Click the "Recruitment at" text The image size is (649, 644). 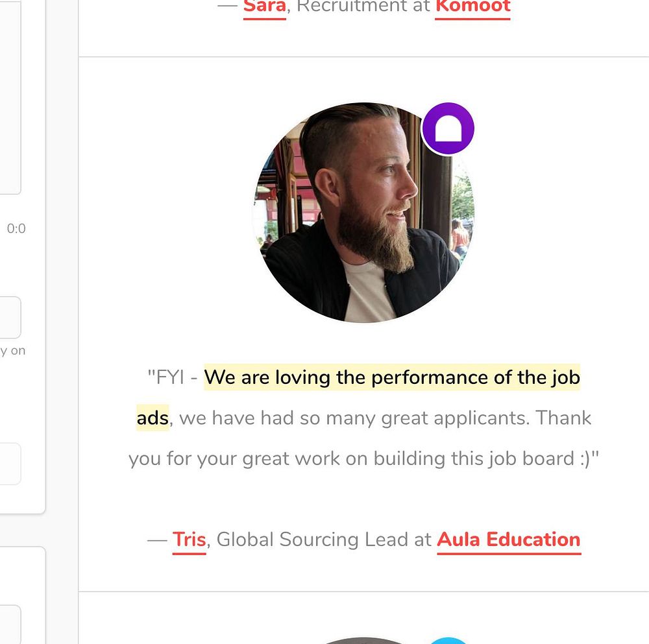[x=363, y=6]
